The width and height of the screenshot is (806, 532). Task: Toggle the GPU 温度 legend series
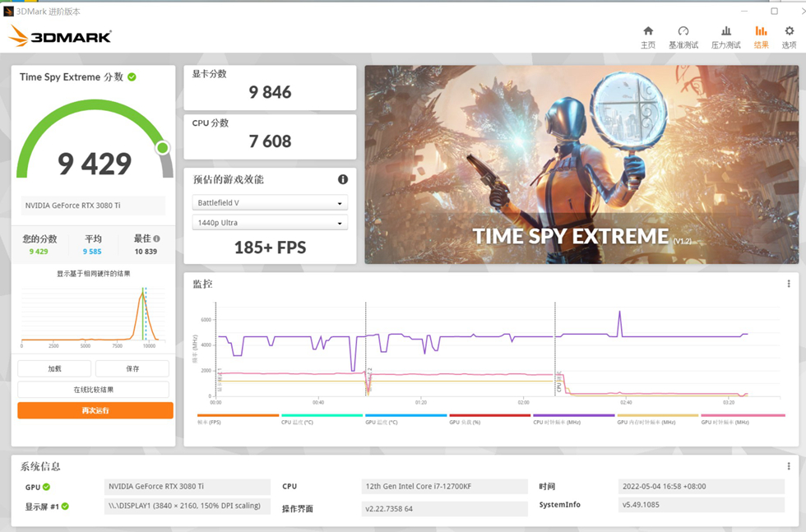[x=406, y=419]
